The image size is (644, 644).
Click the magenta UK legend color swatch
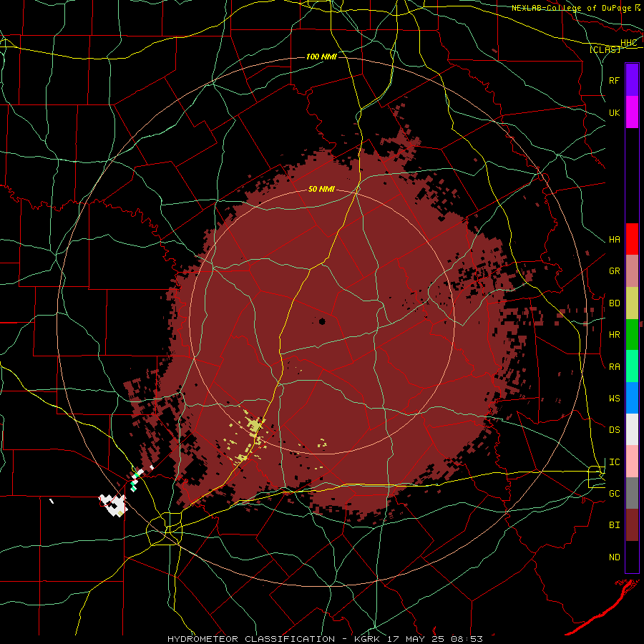coord(632,112)
